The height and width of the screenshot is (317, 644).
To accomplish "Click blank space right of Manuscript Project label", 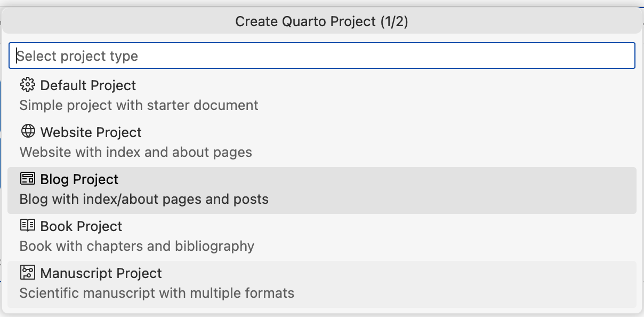I will click(400, 273).
